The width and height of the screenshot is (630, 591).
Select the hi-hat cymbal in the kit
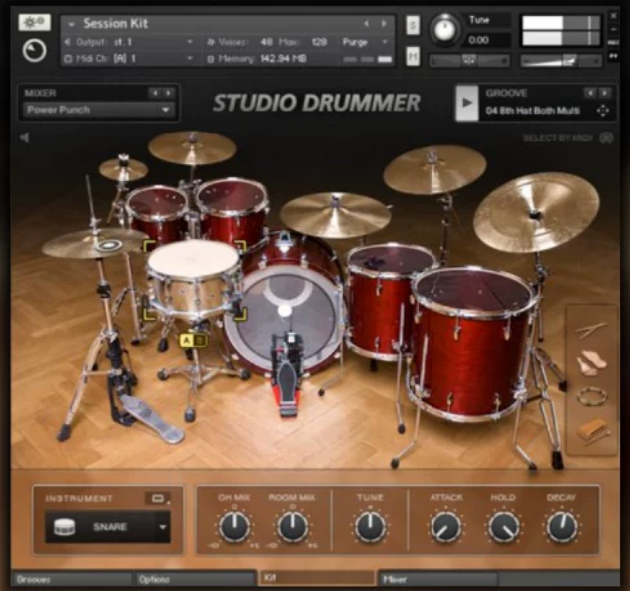point(94,244)
